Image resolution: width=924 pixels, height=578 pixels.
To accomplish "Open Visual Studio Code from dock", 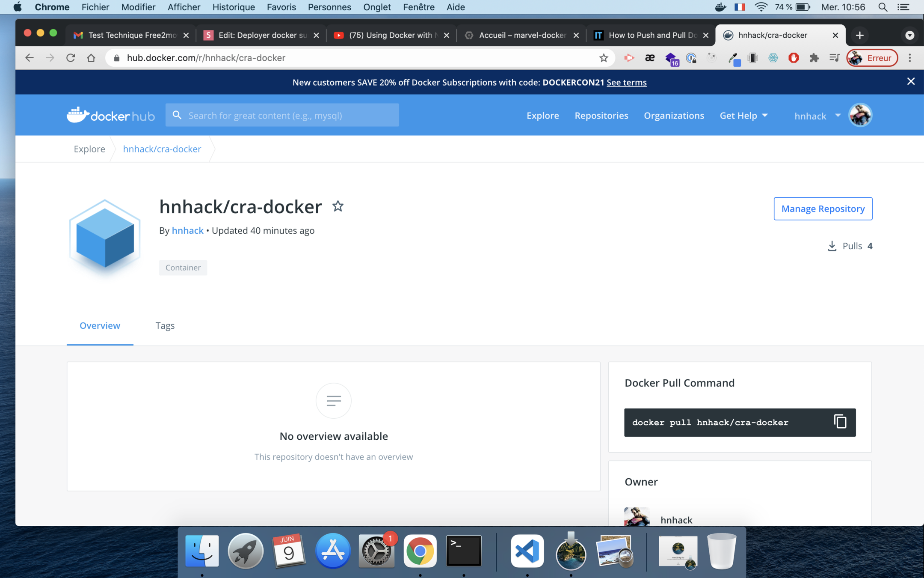I will 527,551.
